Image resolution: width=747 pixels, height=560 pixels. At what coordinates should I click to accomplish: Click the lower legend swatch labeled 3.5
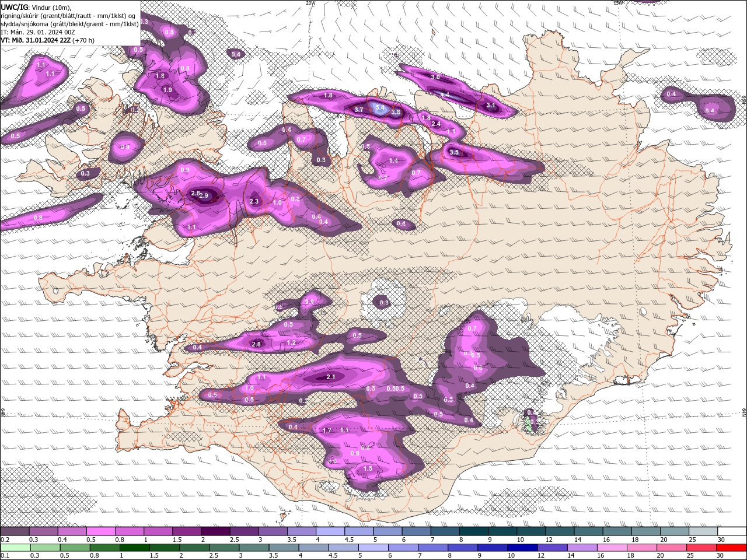[x=284, y=548]
